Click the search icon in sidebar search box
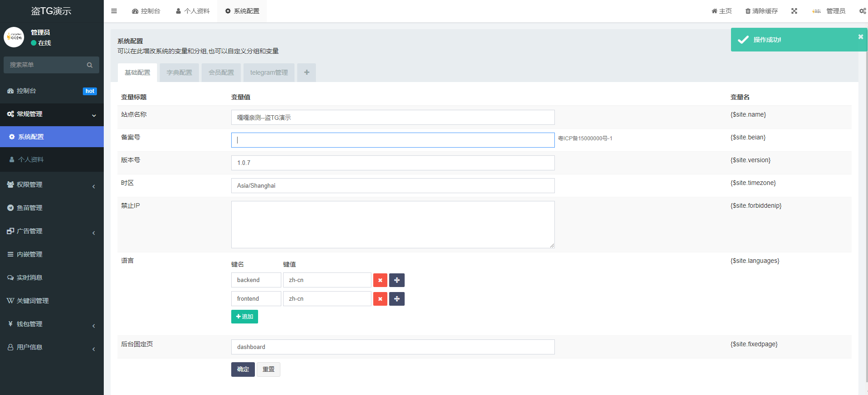Image resolution: width=868 pixels, height=395 pixels. coord(90,65)
